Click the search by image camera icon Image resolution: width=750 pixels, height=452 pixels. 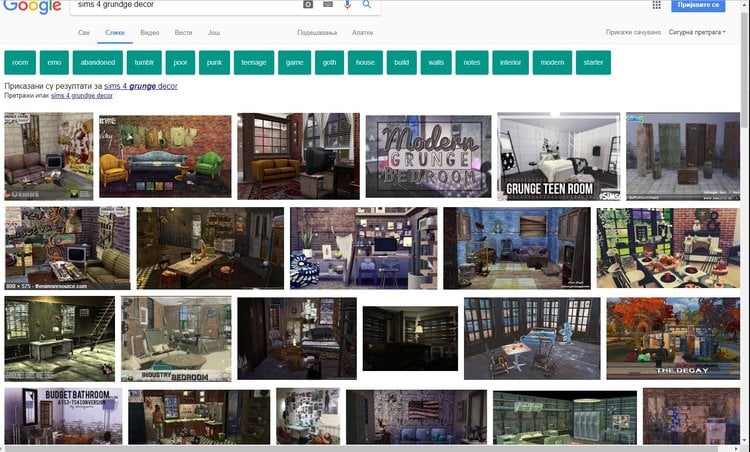[x=308, y=4]
